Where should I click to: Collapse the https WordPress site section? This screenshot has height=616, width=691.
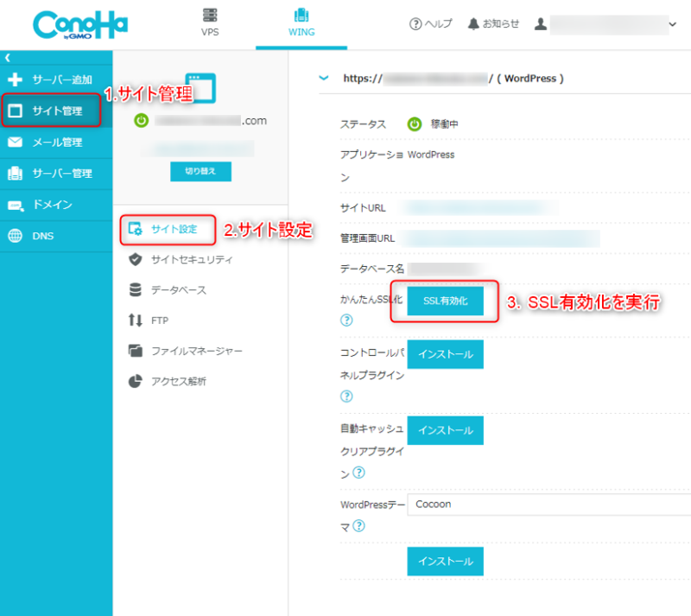(324, 78)
